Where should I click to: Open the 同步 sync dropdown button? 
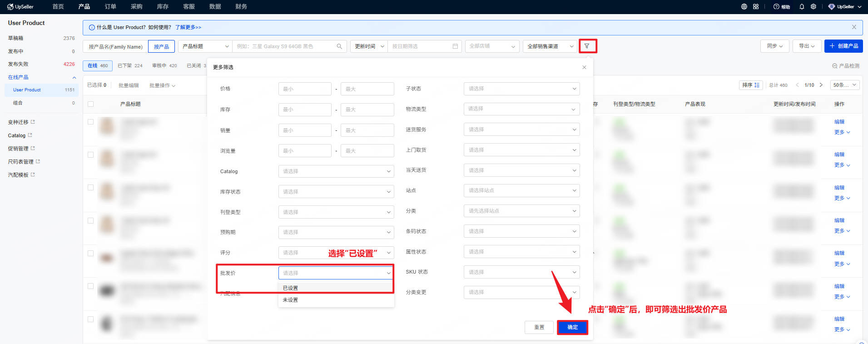click(x=775, y=46)
